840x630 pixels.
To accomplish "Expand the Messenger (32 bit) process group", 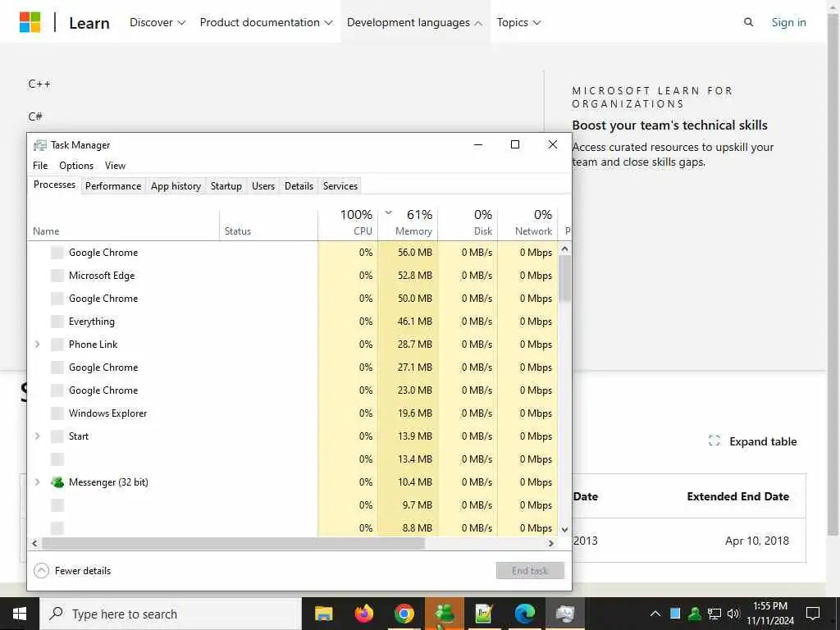I will click(37, 482).
